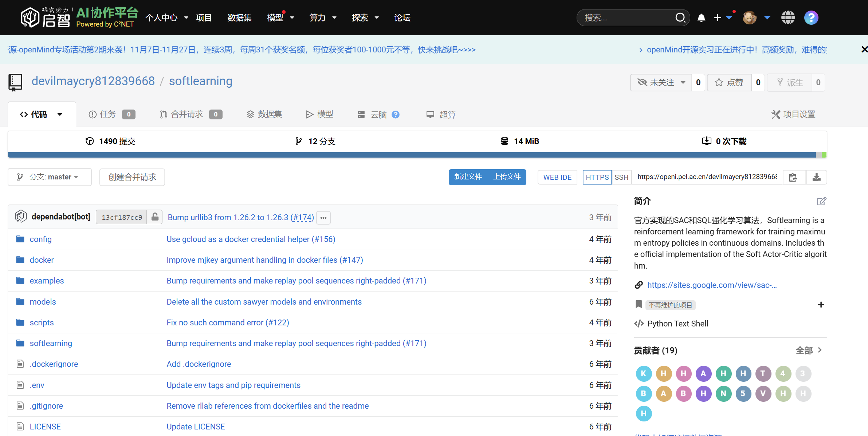Click the help question mark icon
This screenshot has height=436, width=868.
pos(811,17)
